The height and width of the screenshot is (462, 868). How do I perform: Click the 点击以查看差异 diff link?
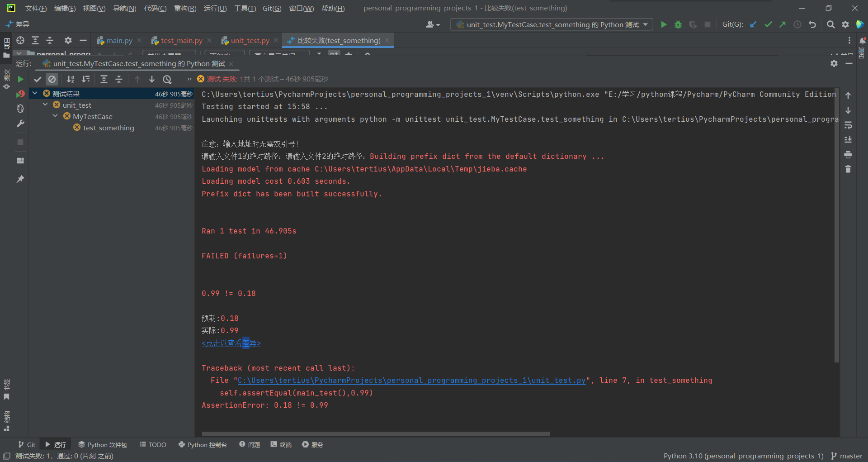[231, 343]
